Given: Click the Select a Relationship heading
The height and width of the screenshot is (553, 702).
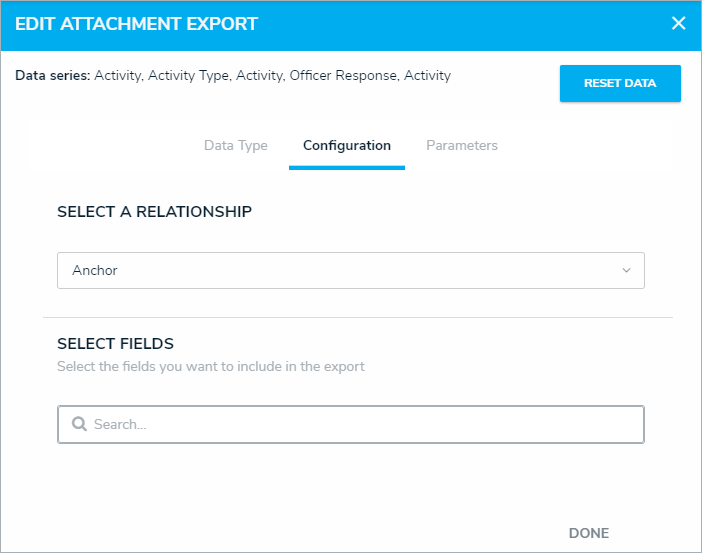Looking at the screenshot, I should (154, 211).
